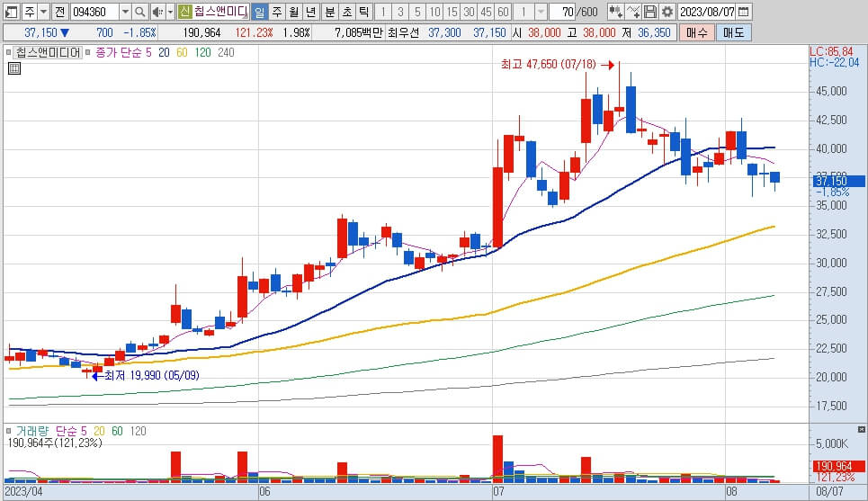Click the date field 2023/08/07

[x=707, y=12]
